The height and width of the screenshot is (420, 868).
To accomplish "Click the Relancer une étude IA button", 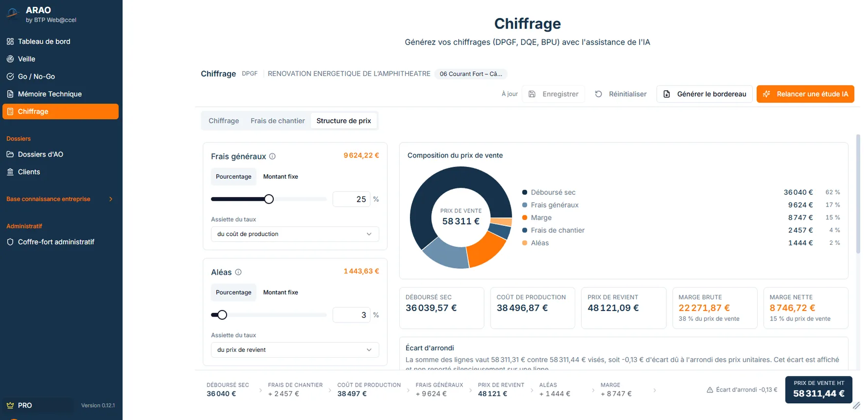I will (x=805, y=94).
